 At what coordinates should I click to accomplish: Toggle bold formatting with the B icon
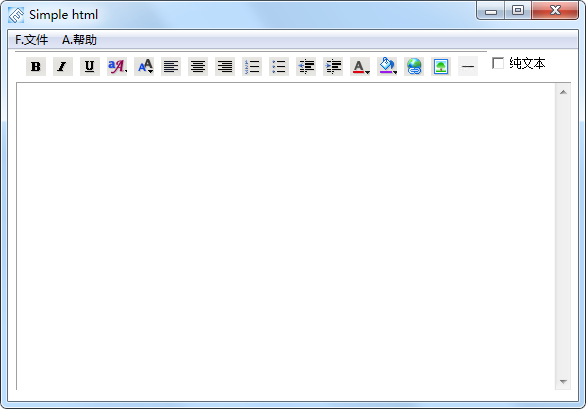click(x=36, y=67)
